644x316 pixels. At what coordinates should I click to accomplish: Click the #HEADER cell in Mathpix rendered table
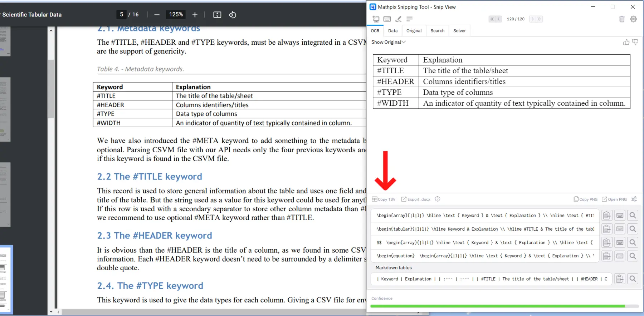pos(396,82)
